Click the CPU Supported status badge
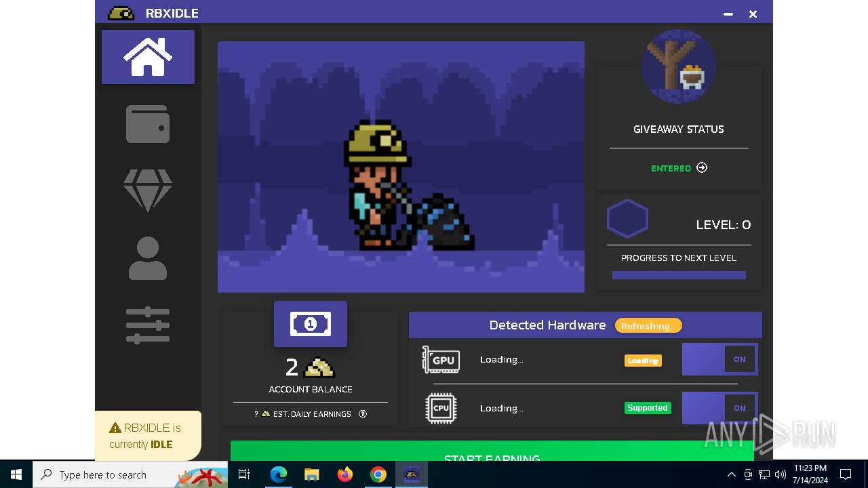 [648, 408]
